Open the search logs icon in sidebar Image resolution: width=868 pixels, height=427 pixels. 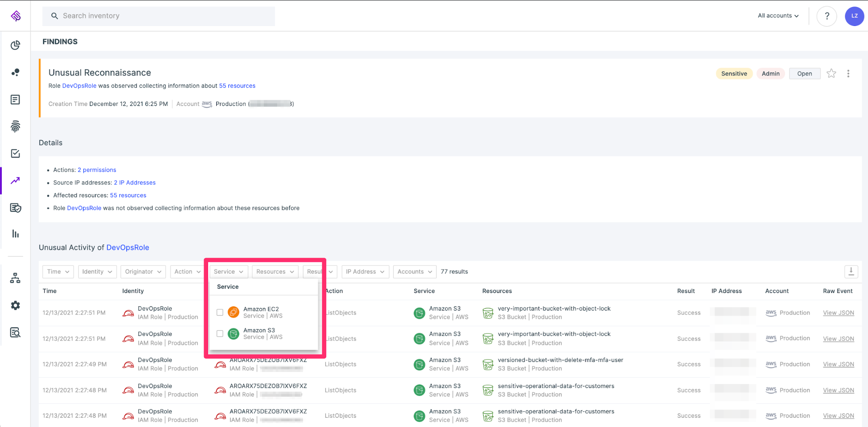click(15, 332)
